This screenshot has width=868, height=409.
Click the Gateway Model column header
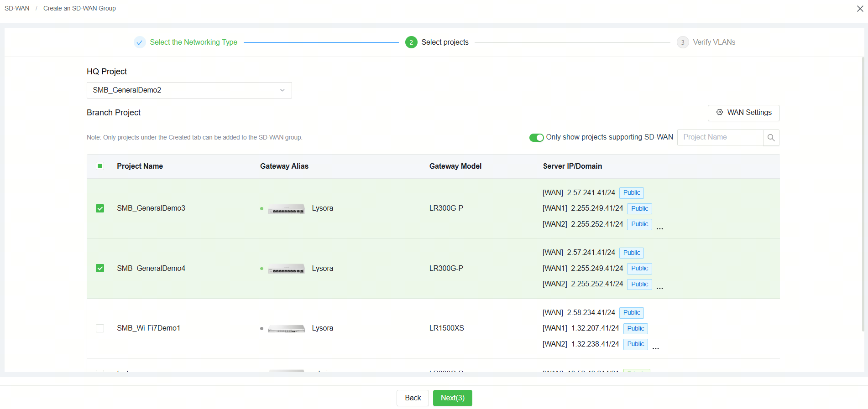(455, 166)
